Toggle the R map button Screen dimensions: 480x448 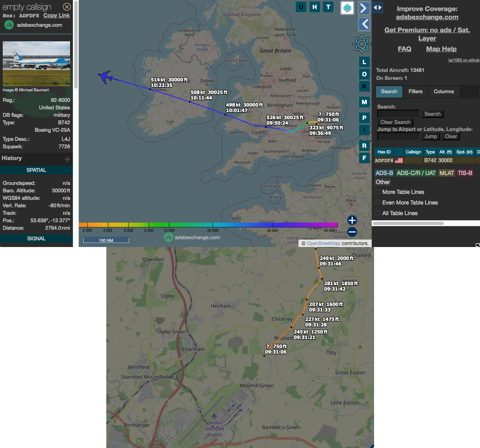364,146
